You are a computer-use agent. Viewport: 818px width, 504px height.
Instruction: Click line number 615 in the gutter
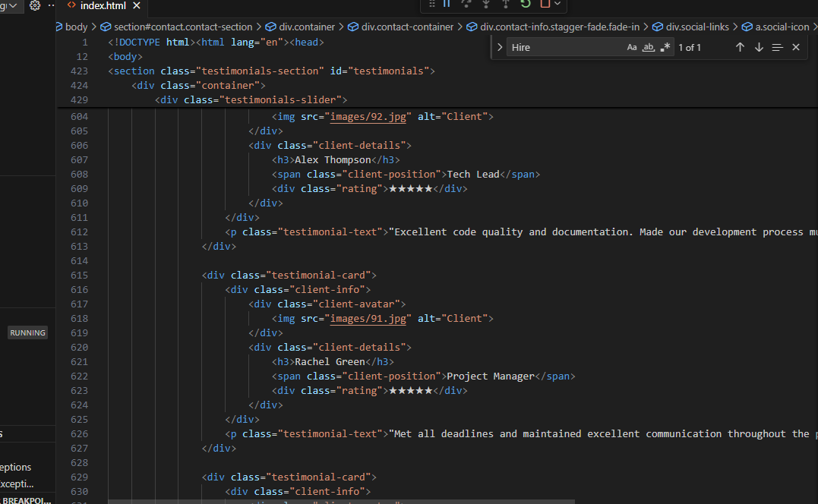pos(79,276)
